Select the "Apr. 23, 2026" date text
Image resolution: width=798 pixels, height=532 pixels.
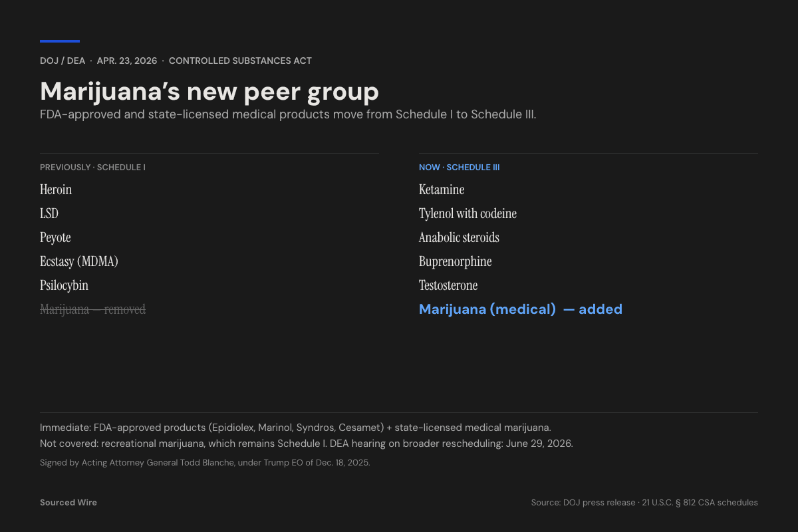(127, 61)
